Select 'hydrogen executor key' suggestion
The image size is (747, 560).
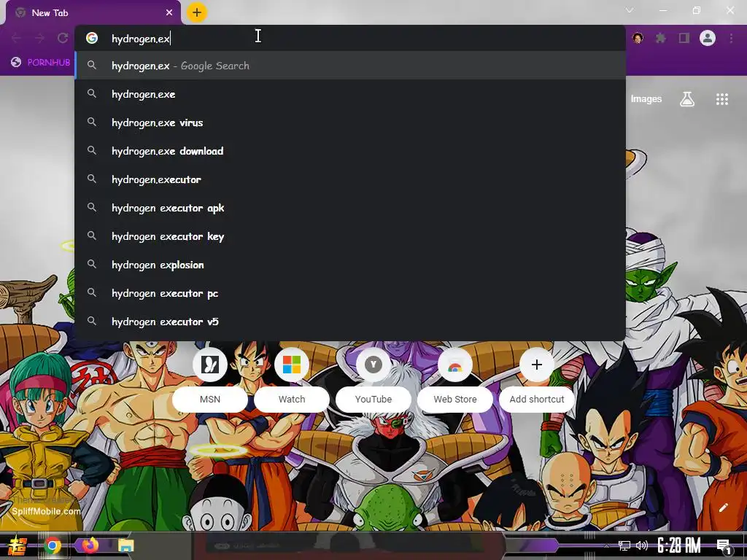(x=350, y=236)
